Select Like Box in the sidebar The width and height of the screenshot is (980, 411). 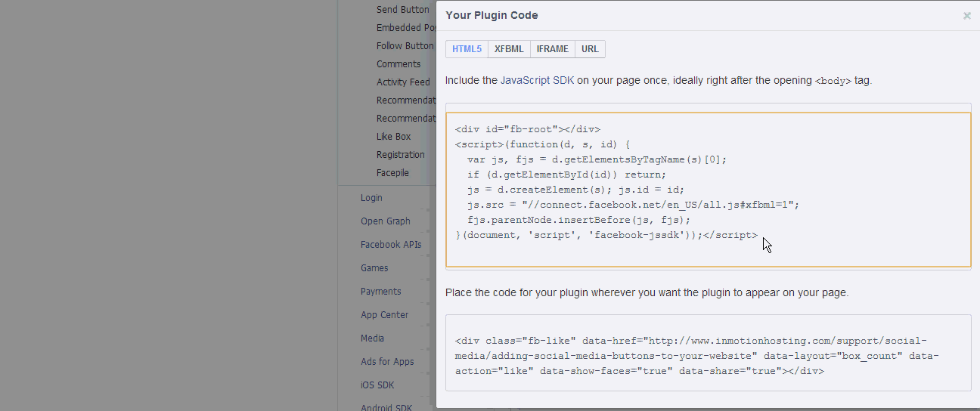click(393, 137)
